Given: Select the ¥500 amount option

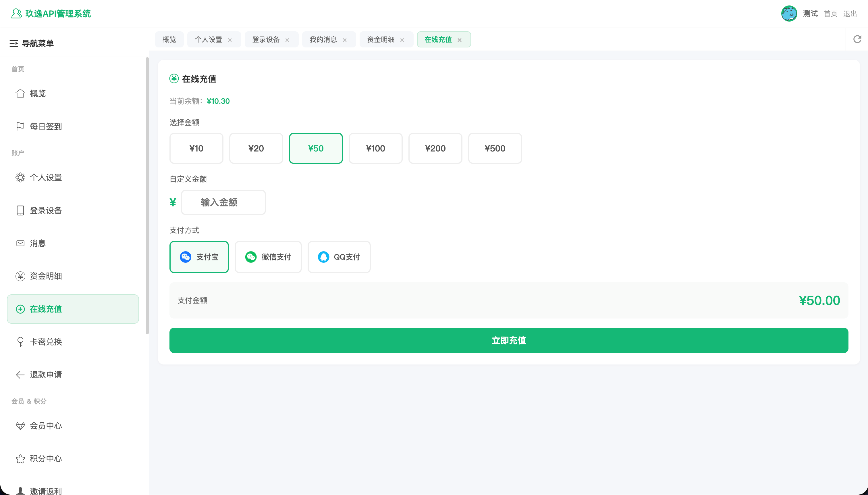Looking at the screenshot, I should [495, 148].
